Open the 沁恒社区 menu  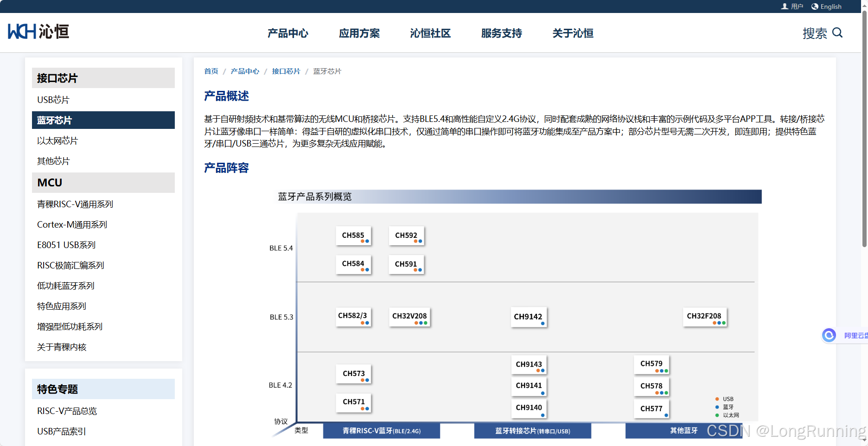tap(430, 33)
